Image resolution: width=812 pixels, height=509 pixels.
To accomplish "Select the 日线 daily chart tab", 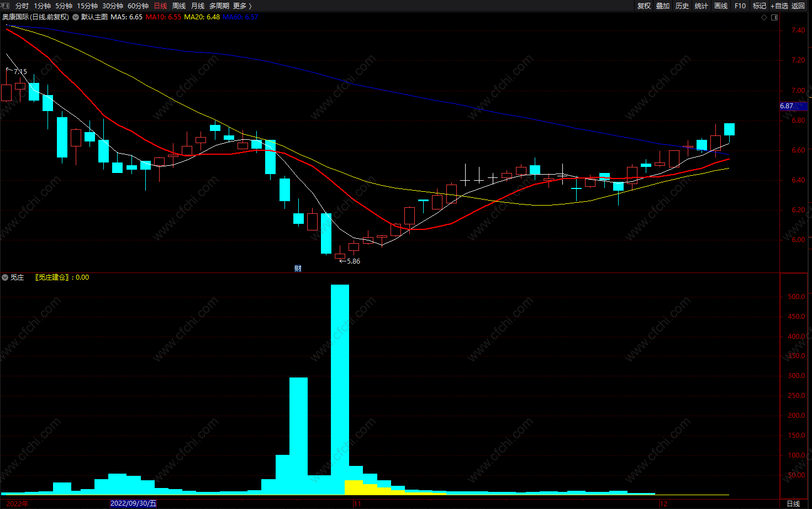I will tap(160, 6).
